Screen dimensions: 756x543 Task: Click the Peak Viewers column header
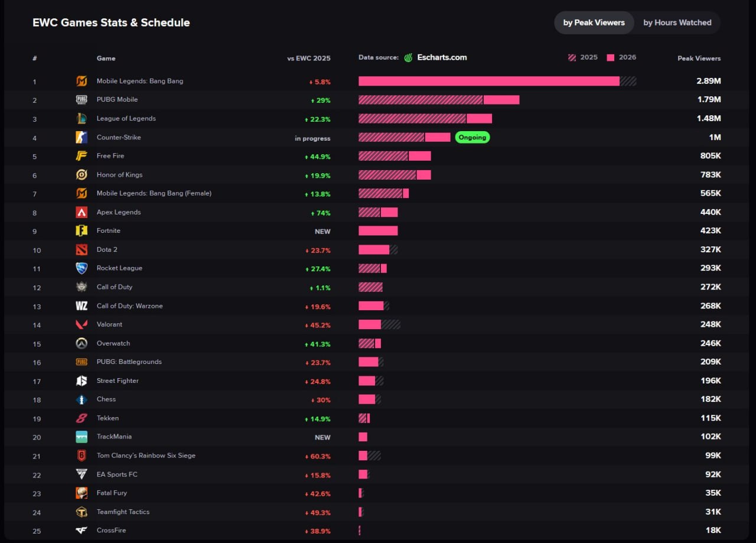[x=699, y=58]
